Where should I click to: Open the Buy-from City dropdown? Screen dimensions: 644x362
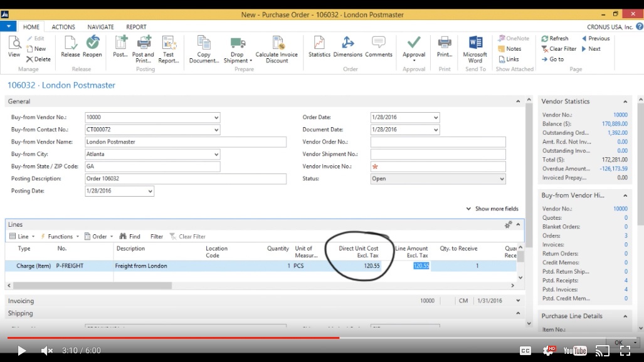click(x=216, y=154)
